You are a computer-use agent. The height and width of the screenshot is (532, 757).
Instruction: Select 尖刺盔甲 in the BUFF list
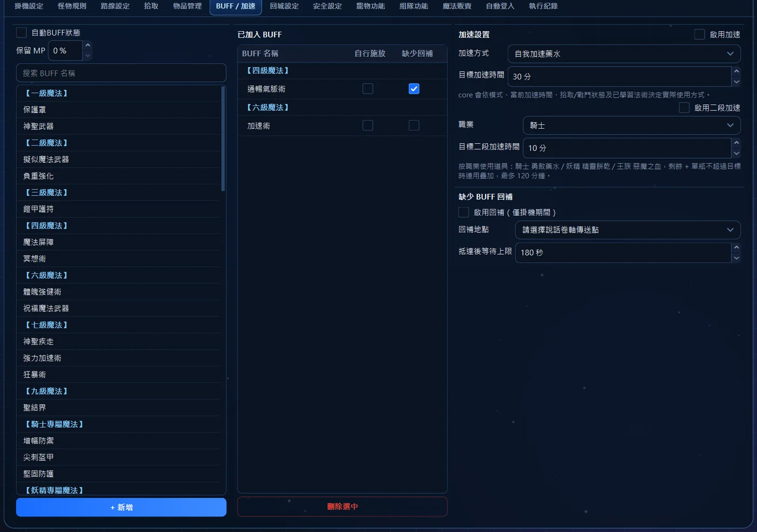pyautogui.click(x=118, y=457)
